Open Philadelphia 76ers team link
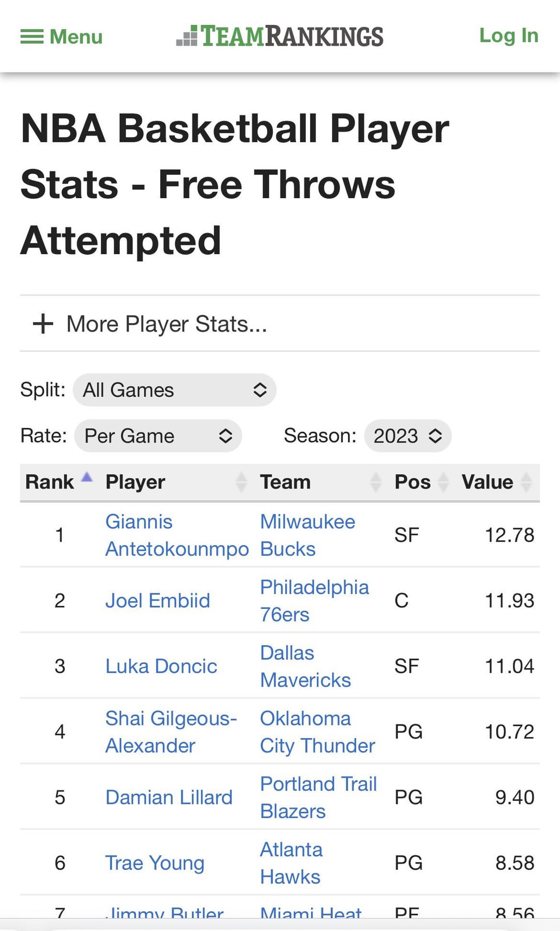This screenshot has width=560, height=931. pos(314,601)
